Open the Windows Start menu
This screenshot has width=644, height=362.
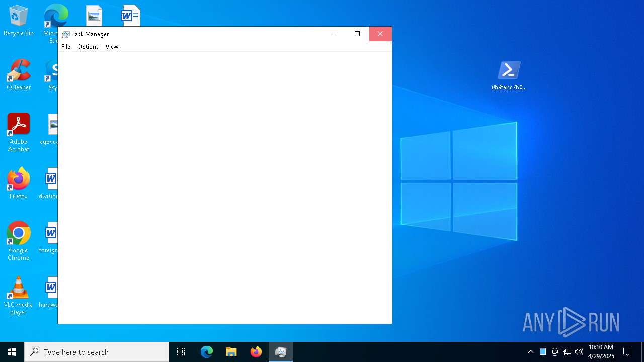click(x=12, y=352)
